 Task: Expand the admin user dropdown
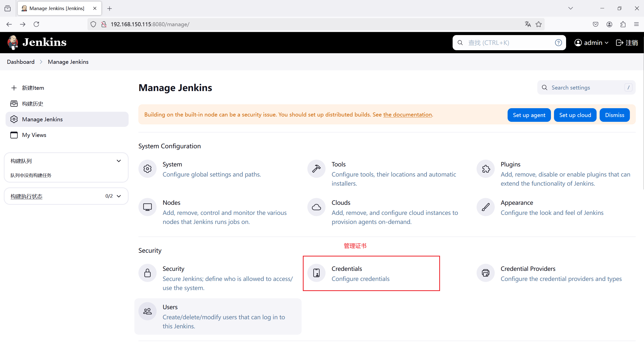pyautogui.click(x=592, y=43)
